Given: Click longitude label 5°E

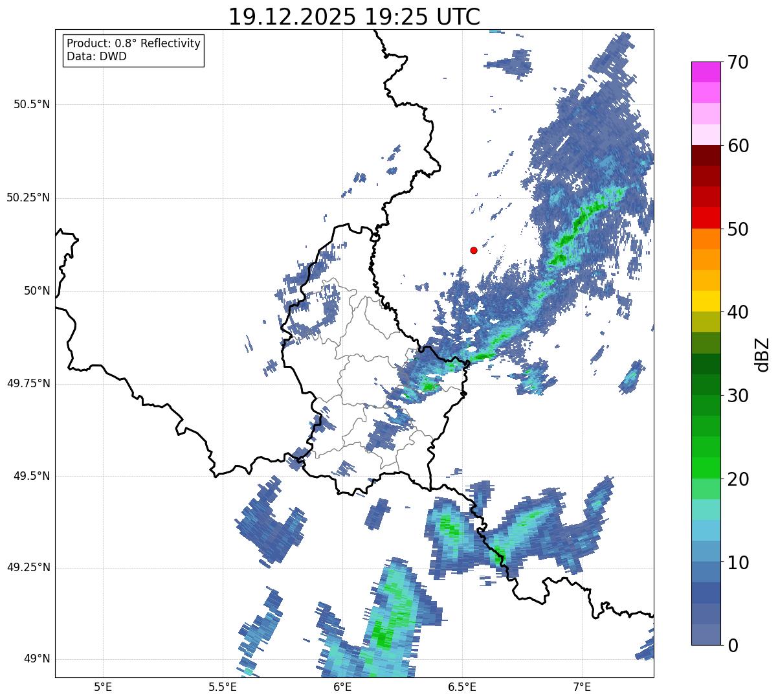Looking at the screenshot, I should click(103, 687).
